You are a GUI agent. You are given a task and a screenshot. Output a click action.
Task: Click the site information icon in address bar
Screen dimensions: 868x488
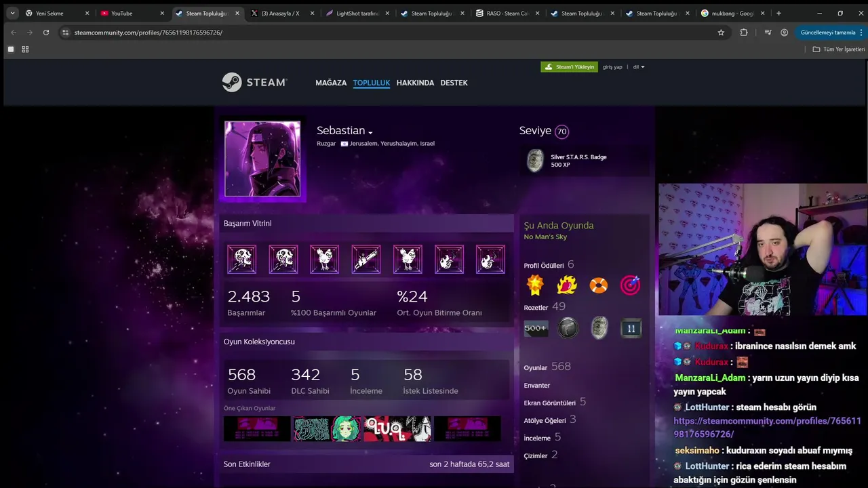click(x=65, y=33)
